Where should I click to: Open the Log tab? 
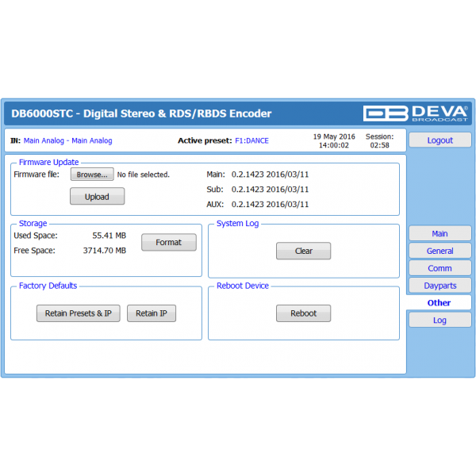[x=440, y=320]
